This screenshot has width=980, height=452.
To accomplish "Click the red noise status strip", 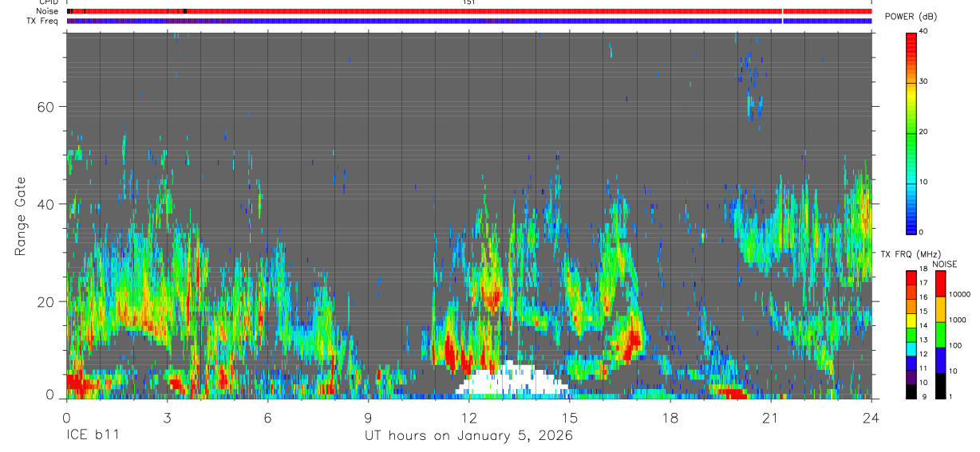I will point(468,11).
